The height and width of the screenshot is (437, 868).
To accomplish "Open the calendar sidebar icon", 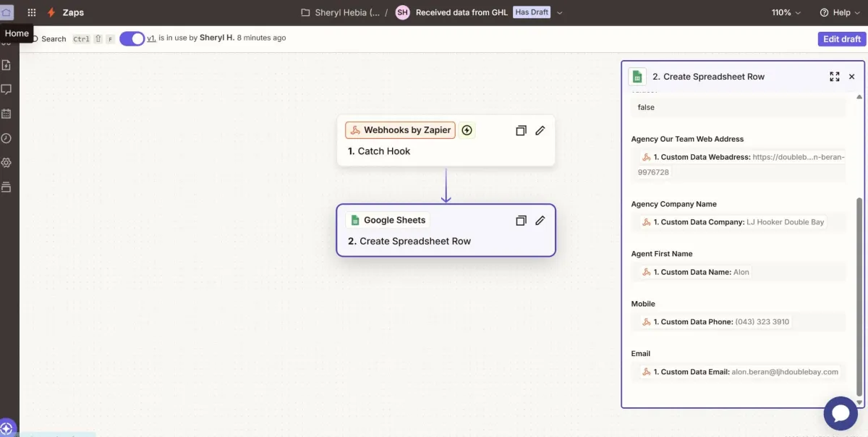I will coord(7,114).
